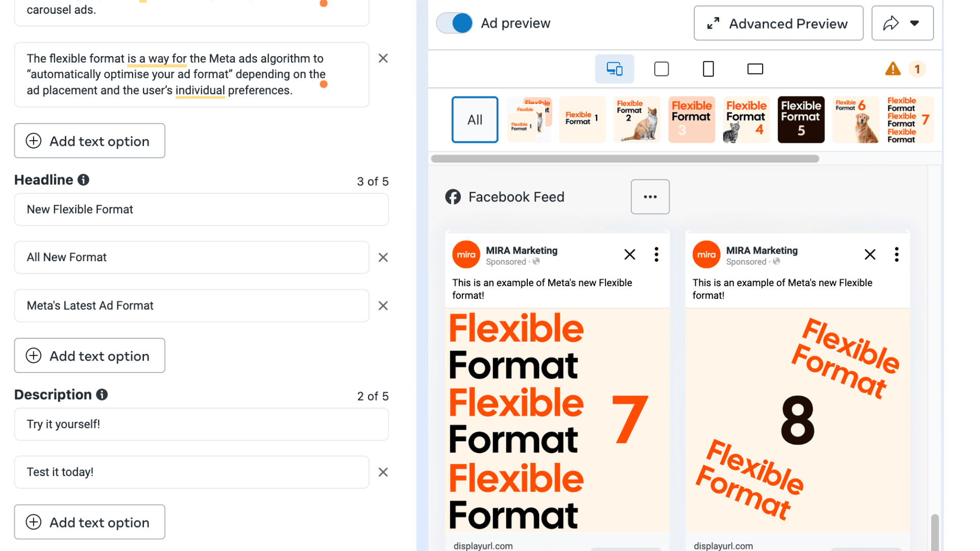Viewport: 980px width, 551px height.
Task: Dismiss the first ad with the X
Action: (x=629, y=254)
